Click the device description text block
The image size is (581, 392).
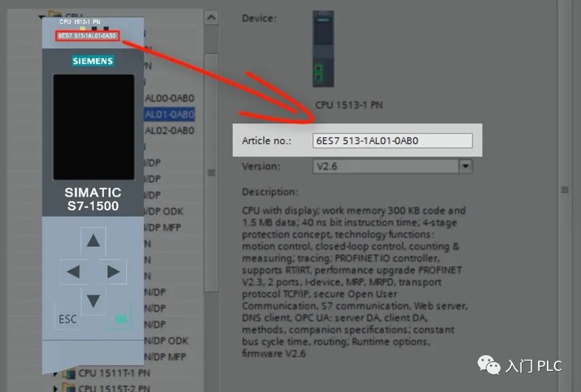[x=354, y=282]
